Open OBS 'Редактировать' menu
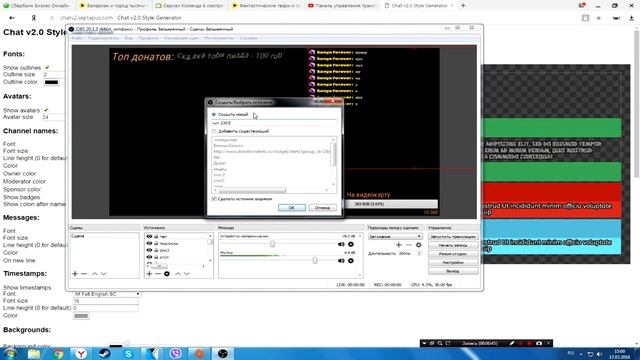Viewport: 640px width, 360px height. tap(104, 38)
